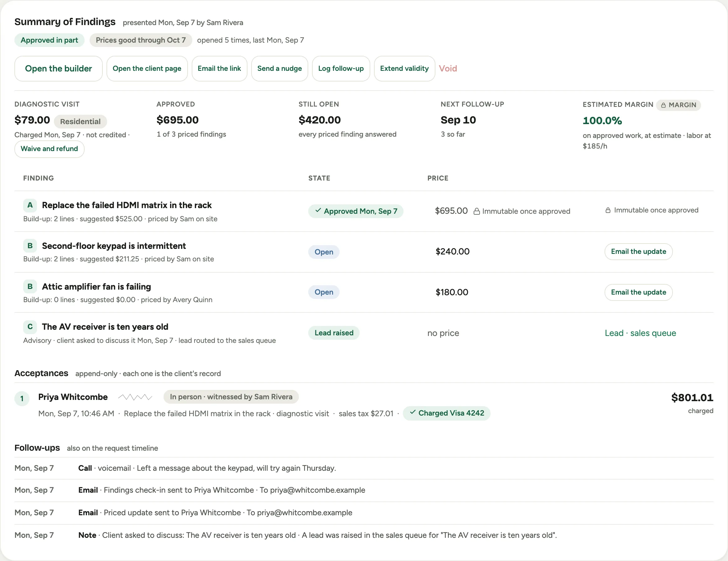Click finding title Attic amplifier fan is failing
The height and width of the screenshot is (561, 728).
[x=96, y=286]
